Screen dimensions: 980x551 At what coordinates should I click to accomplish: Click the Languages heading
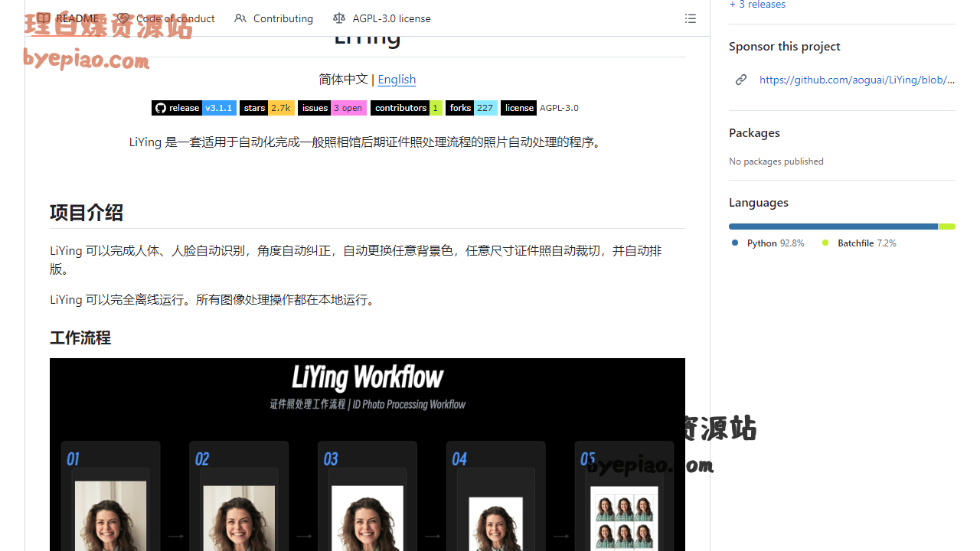click(x=759, y=202)
